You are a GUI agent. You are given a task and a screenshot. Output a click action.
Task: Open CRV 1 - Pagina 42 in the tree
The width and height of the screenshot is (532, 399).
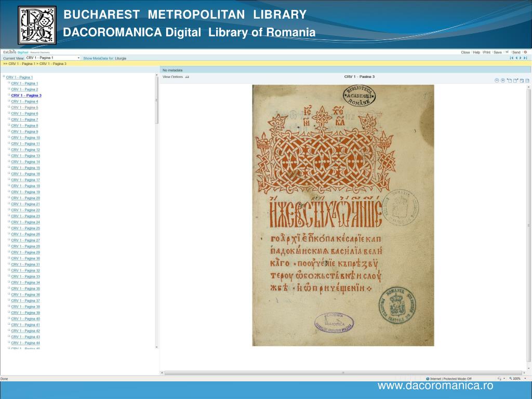coord(25,331)
